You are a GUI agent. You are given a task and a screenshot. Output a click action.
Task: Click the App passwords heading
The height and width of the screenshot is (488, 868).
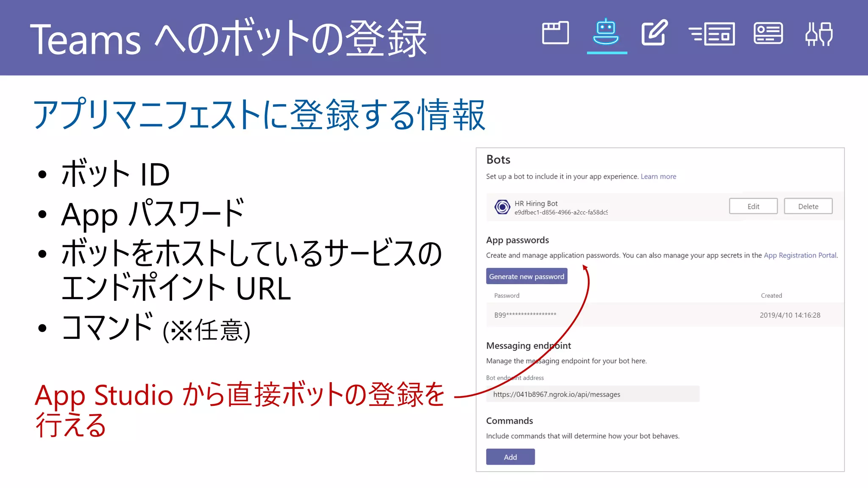(x=517, y=240)
